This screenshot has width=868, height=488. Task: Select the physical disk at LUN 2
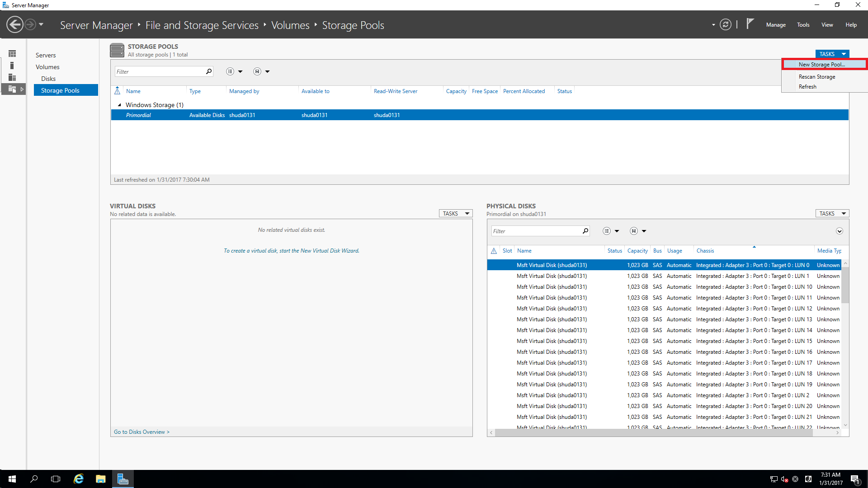click(x=664, y=395)
